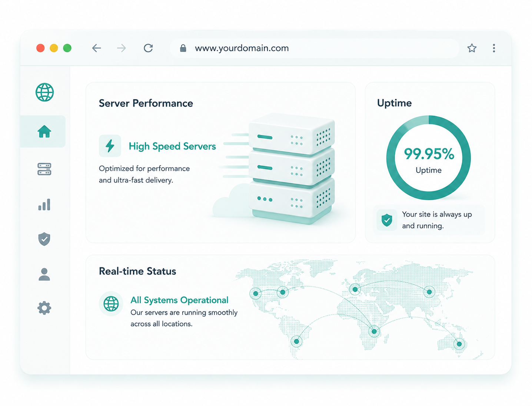Click the North America east coast map node

pyautogui.click(x=283, y=292)
